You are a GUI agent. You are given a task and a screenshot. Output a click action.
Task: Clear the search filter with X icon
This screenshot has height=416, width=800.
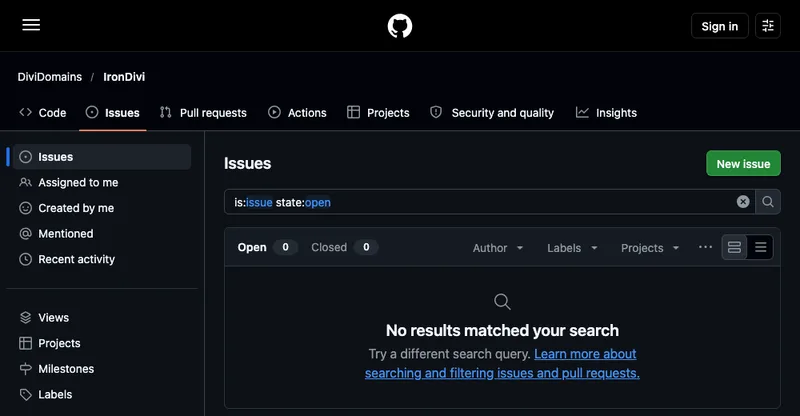743,202
